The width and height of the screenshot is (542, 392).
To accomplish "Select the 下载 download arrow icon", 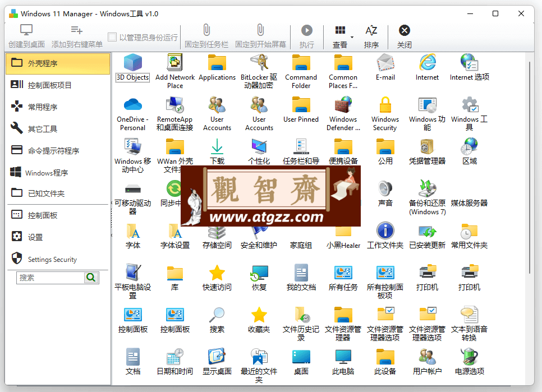I will [217, 146].
